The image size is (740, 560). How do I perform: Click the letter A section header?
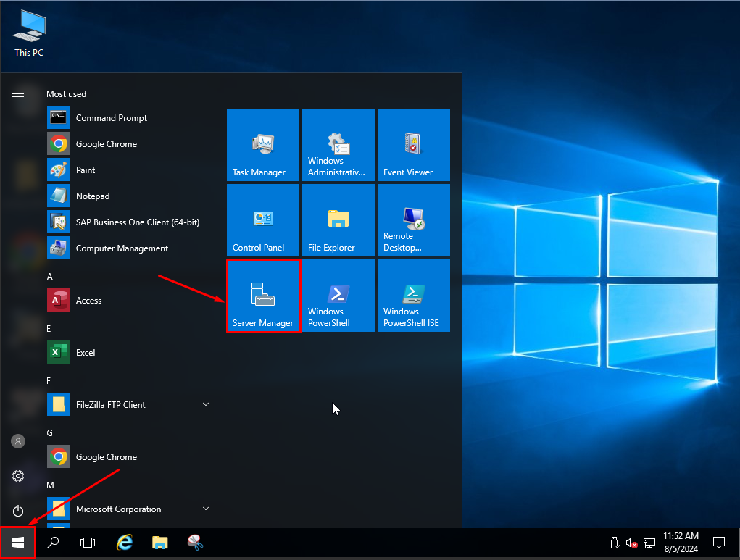point(49,277)
